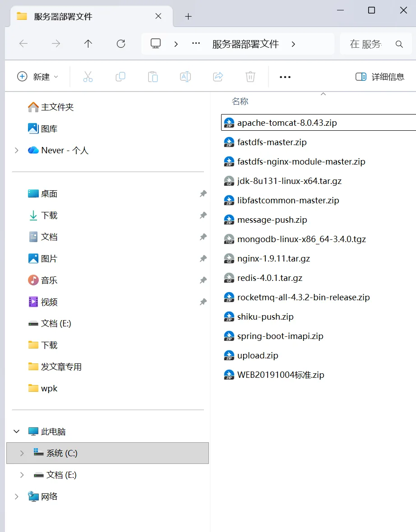Image resolution: width=416 pixels, height=532 pixels.
Task: Select nginx-1.9.11.tar.gz file
Action: click(x=267, y=258)
